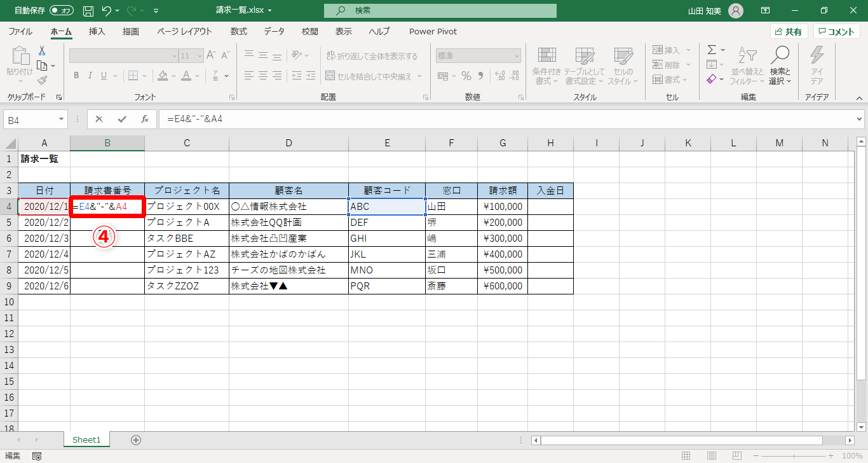Click the comma style icon

[482, 76]
